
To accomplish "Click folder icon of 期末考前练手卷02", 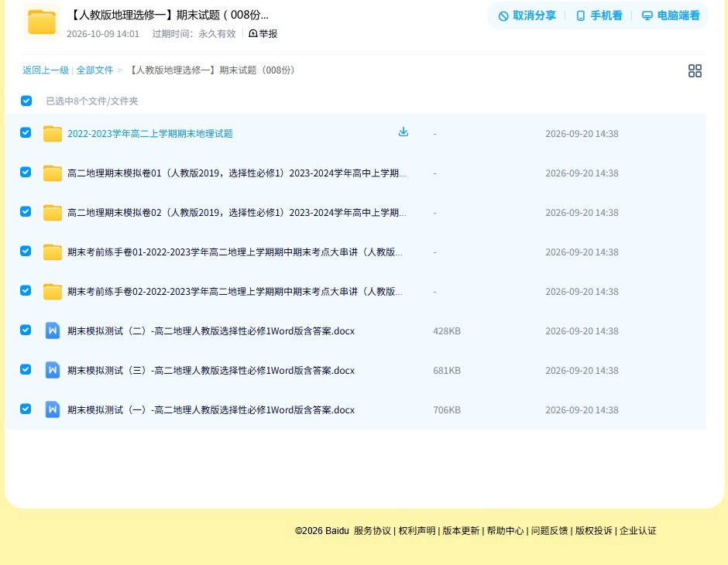I will coord(53,291).
